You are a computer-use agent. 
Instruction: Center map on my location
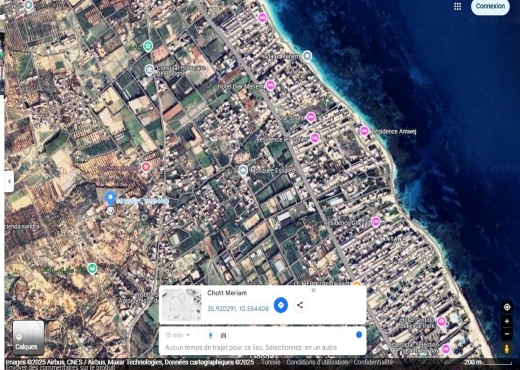(507, 307)
